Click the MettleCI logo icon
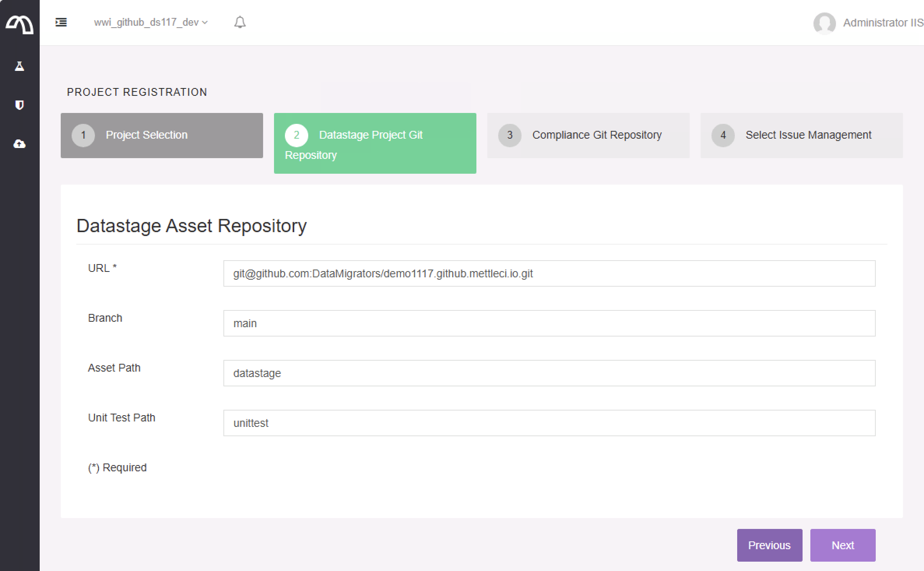This screenshot has height=571, width=924. tap(19, 24)
